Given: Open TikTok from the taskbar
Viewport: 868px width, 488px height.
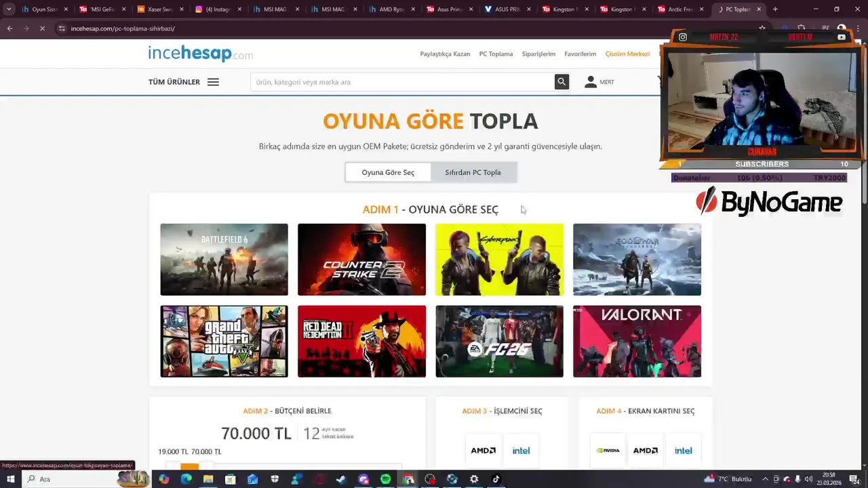Looking at the screenshot, I should [496, 479].
